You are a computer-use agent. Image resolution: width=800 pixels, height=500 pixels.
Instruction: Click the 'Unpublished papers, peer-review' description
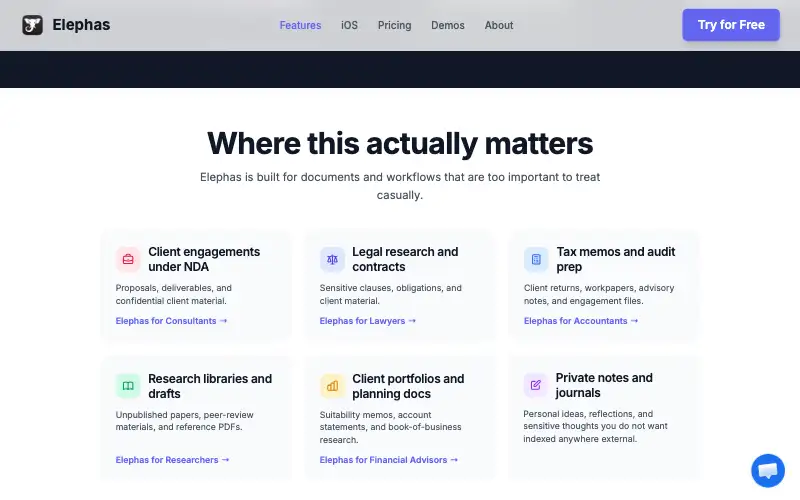(x=184, y=421)
